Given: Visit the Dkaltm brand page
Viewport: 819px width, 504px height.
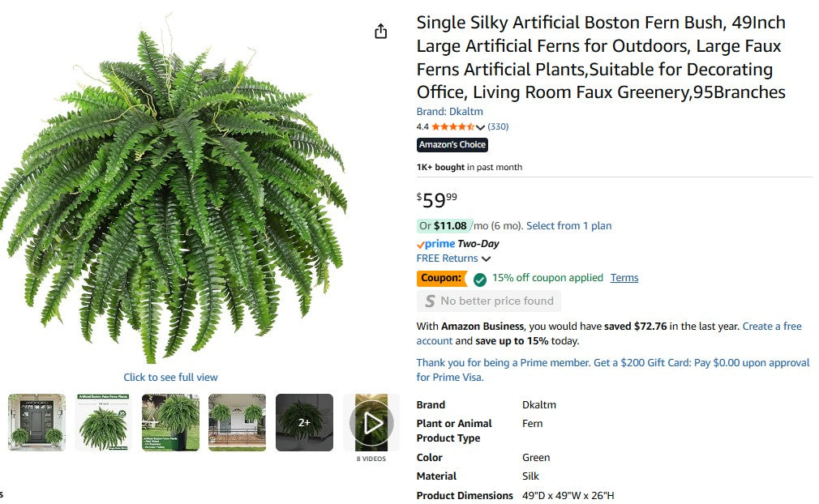Looking at the screenshot, I should (x=449, y=111).
